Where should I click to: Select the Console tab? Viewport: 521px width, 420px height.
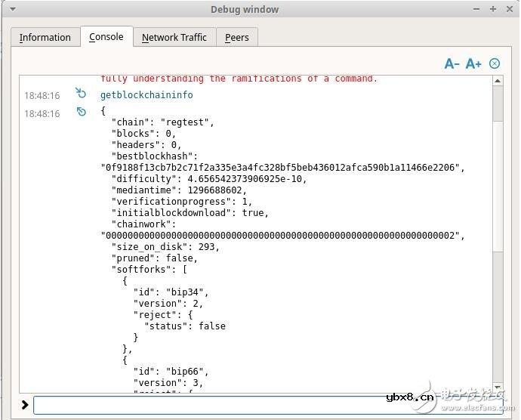[x=106, y=36]
